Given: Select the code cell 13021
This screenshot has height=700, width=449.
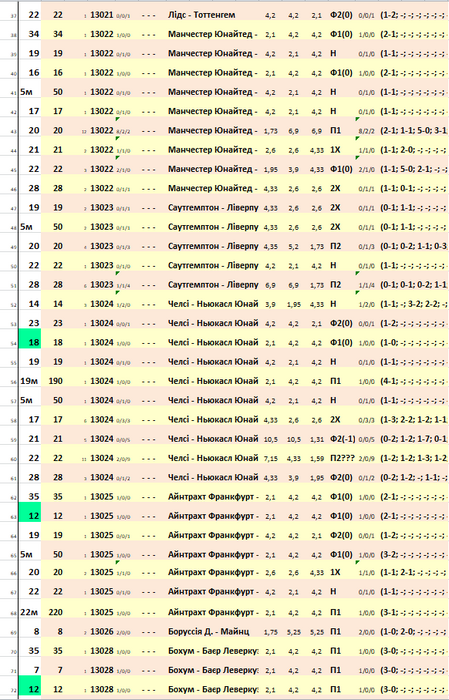Looking at the screenshot, I should pyautogui.click(x=102, y=15).
